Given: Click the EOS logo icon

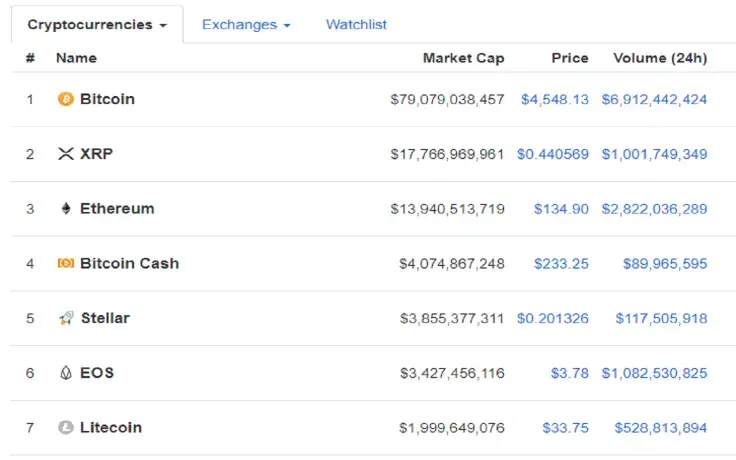Looking at the screenshot, I should pos(67,373).
